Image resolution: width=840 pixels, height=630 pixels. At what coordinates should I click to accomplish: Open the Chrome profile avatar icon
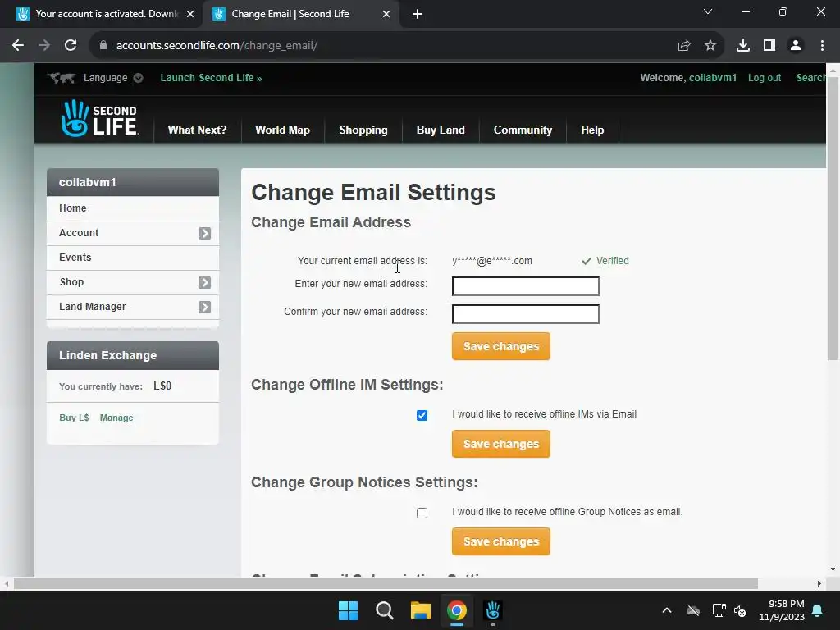[x=796, y=46]
